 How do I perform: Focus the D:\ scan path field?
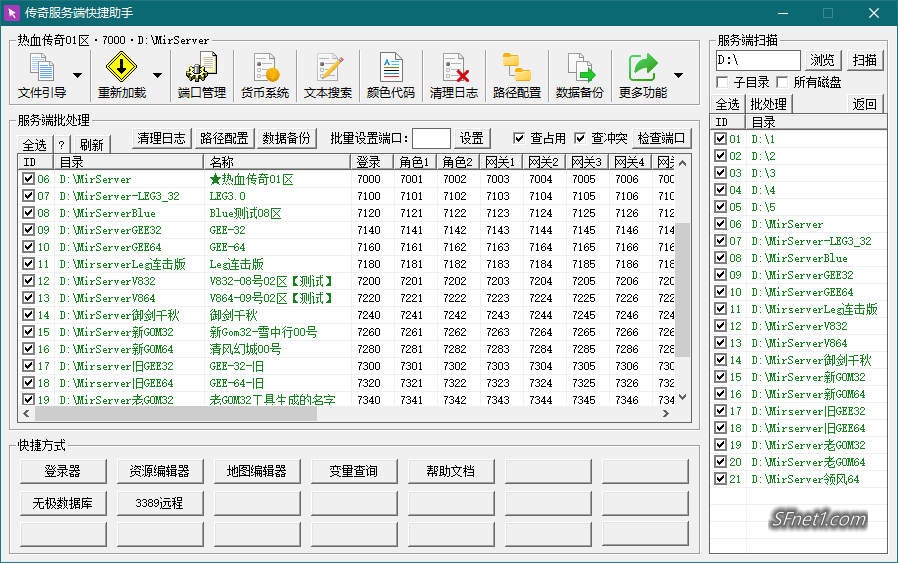[758, 60]
